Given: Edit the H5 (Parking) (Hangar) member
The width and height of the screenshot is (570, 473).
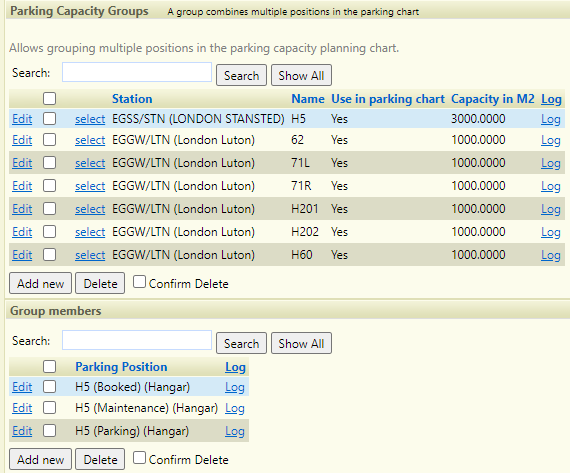Looking at the screenshot, I should 22,431.
